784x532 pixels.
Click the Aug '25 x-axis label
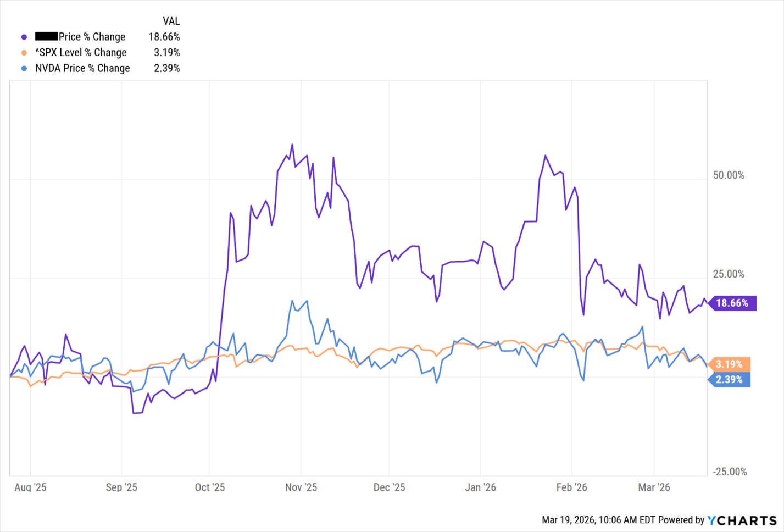coord(30,487)
